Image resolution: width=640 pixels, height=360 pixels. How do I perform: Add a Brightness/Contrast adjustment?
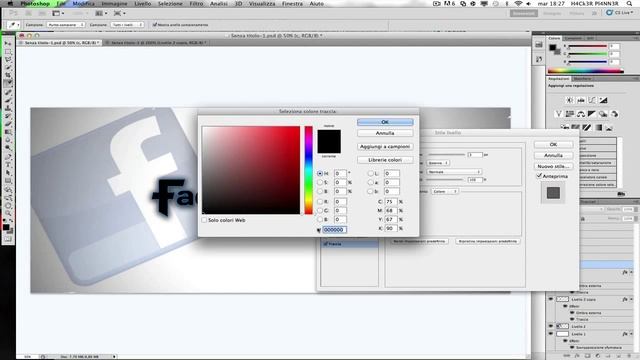pyautogui.click(x=570, y=100)
